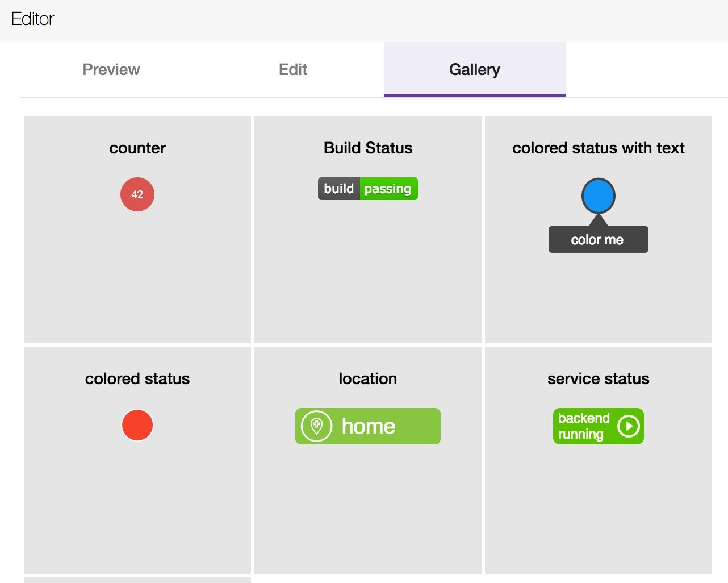
Task: Switch to the Preview tab
Action: point(111,69)
